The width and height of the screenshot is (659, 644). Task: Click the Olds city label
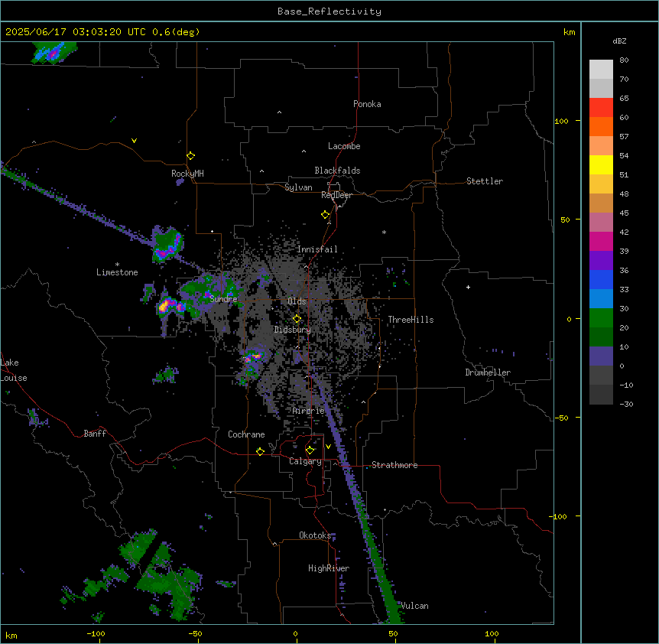[297, 301]
